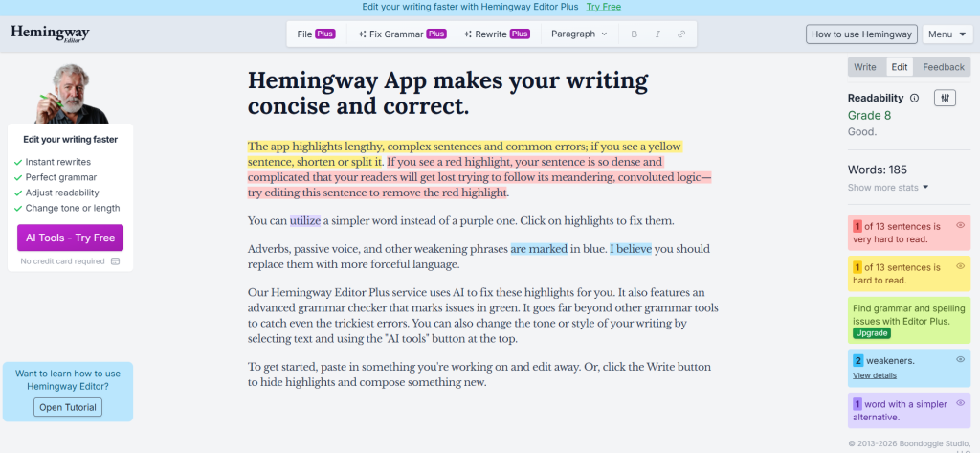The height and width of the screenshot is (453, 980).
Task: Click the blue highlighted phrase are marked
Action: [539, 249]
